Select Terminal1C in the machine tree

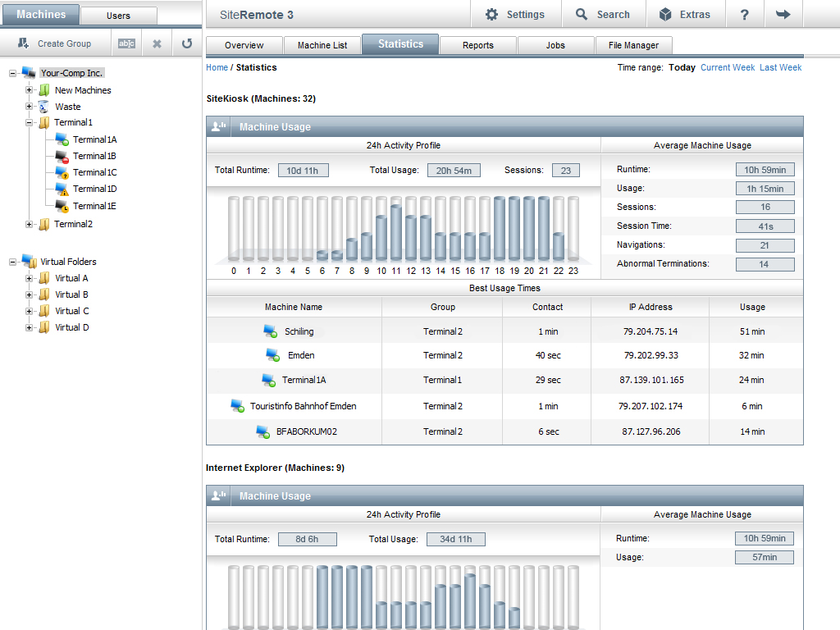click(x=94, y=172)
